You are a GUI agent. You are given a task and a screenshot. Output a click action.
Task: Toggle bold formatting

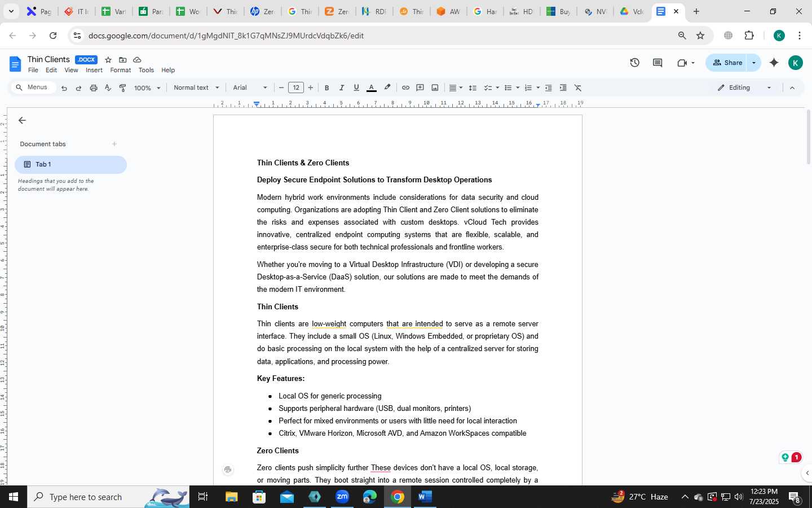pos(326,87)
